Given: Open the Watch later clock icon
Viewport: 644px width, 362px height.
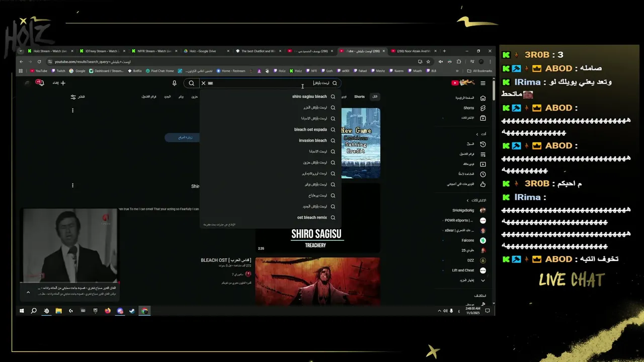Looking at the screenshot, I should [x=483, y=174].
